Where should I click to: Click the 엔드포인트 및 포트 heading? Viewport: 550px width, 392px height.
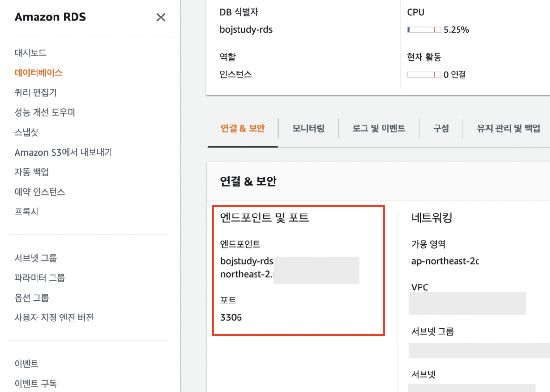tap(264, 218)
